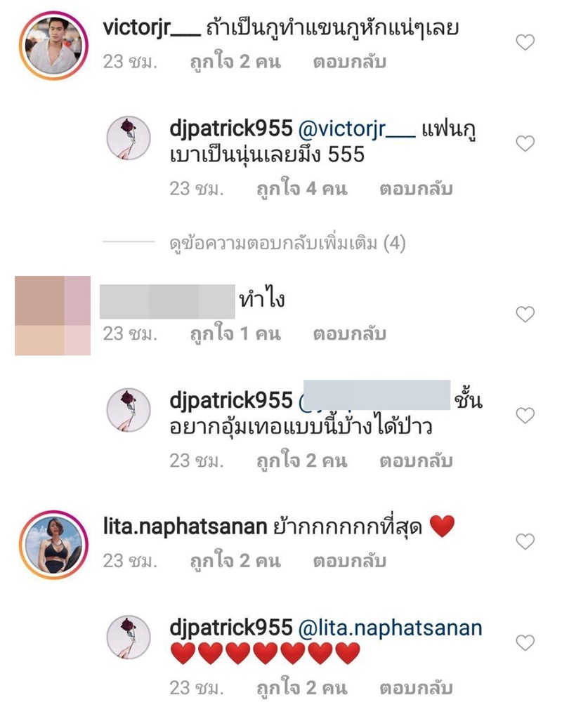View 'ถูกใจ 1 คน' likes on 'ทำไง' comment

235,334
